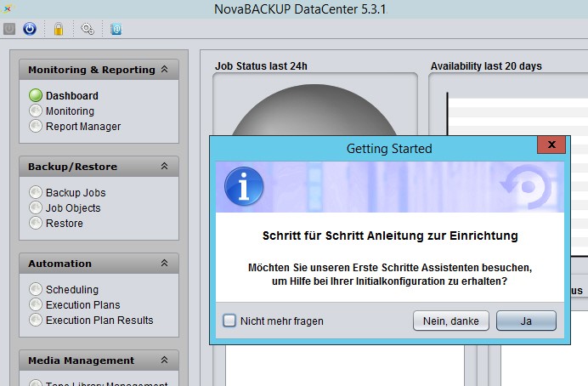The height and width of the screenshot is (386, 588).
Task: Open Execution Plans under Automation
Action: click(x=75, y=305)
